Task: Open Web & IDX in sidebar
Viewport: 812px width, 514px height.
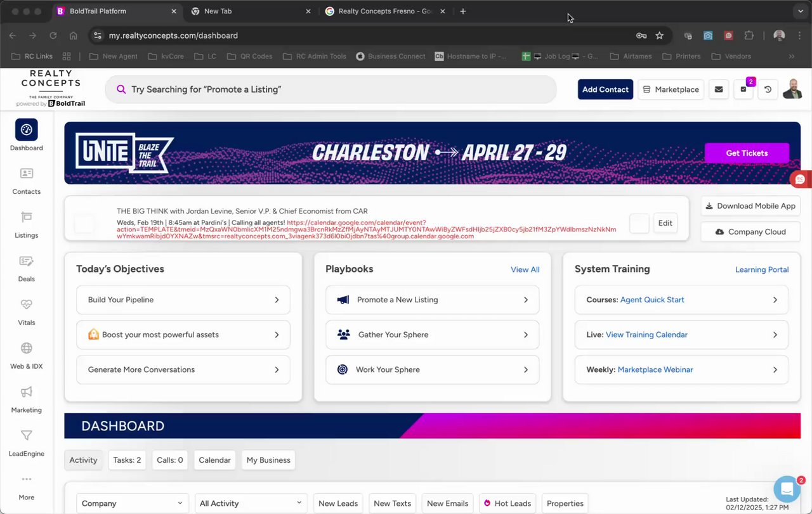Action: [x=26, y=356]
